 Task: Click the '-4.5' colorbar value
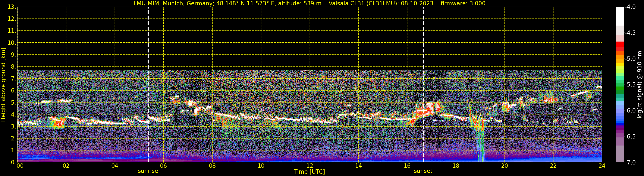[x=630, y=33]
